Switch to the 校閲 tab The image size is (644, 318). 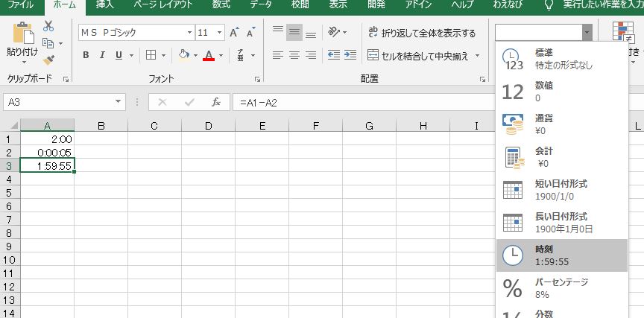[x=300, y=5]
